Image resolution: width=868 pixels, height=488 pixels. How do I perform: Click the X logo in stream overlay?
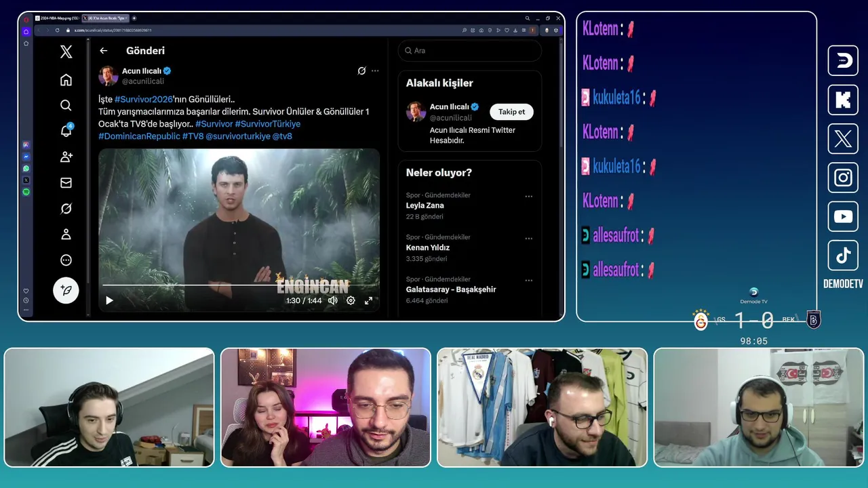843,139
